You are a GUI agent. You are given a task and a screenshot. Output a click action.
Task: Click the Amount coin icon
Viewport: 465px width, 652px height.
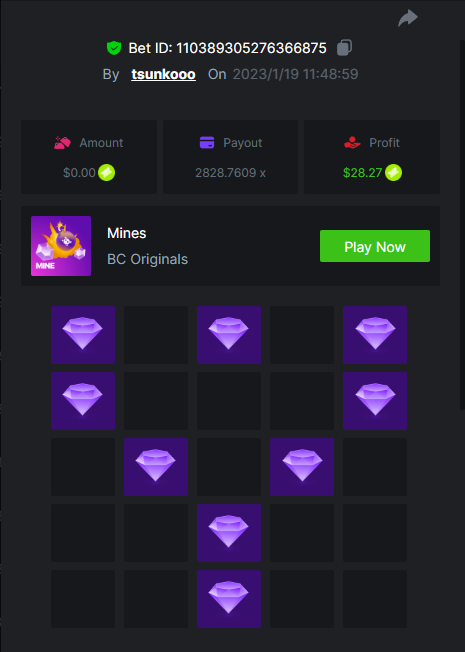click(x=106, y=173)
